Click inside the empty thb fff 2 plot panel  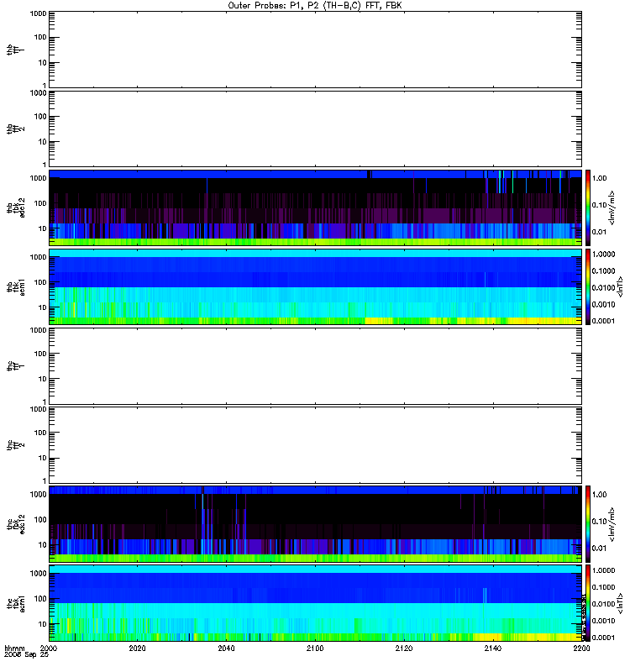click(x=315, y=129)
